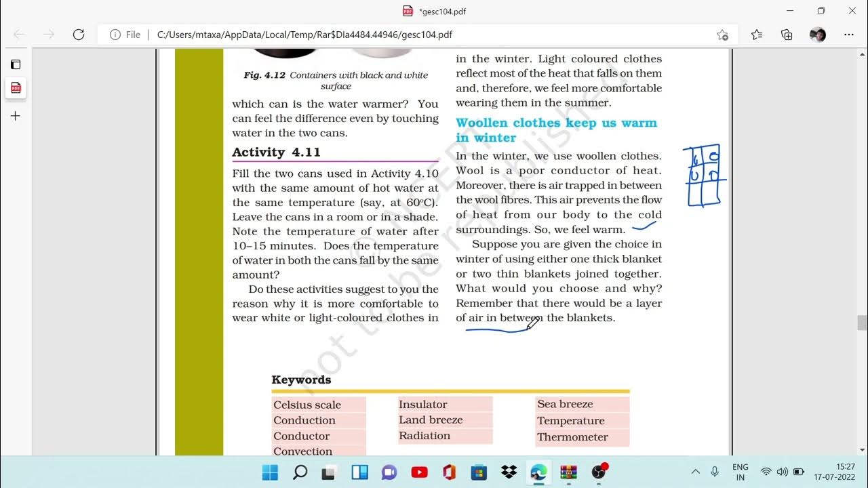Open Widgets from the taskbar

pyautogui.click(x=359, y=472)
